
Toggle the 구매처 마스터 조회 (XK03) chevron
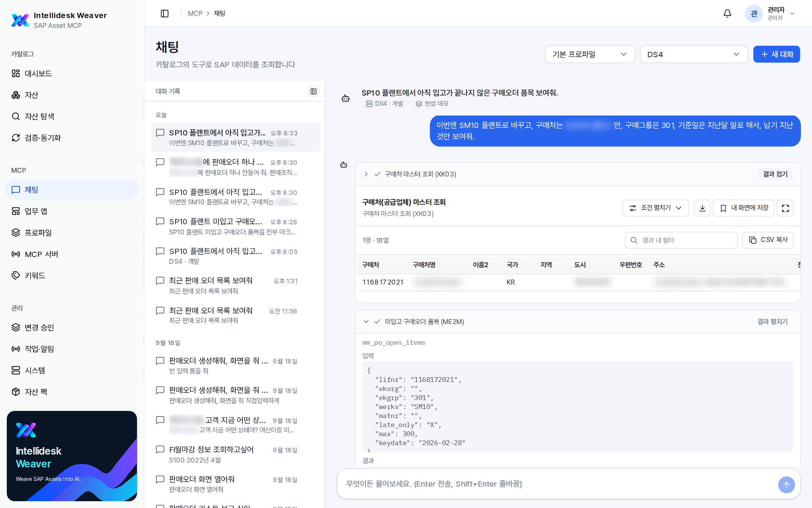coord(366,174)
